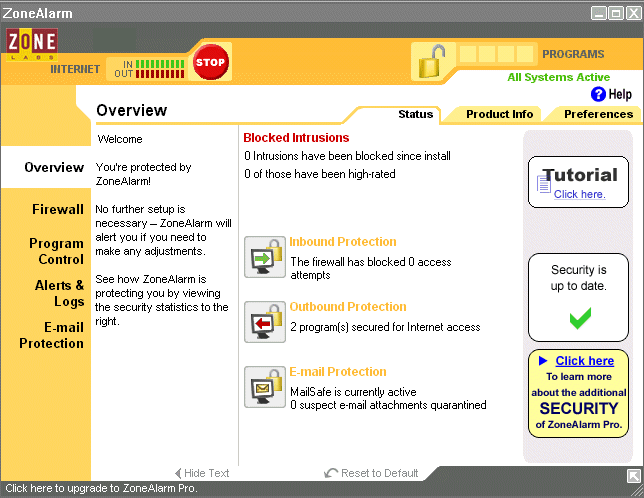The image size is (644, 498).
Task: Click the Inbound Protection heading
Action: 343,241
